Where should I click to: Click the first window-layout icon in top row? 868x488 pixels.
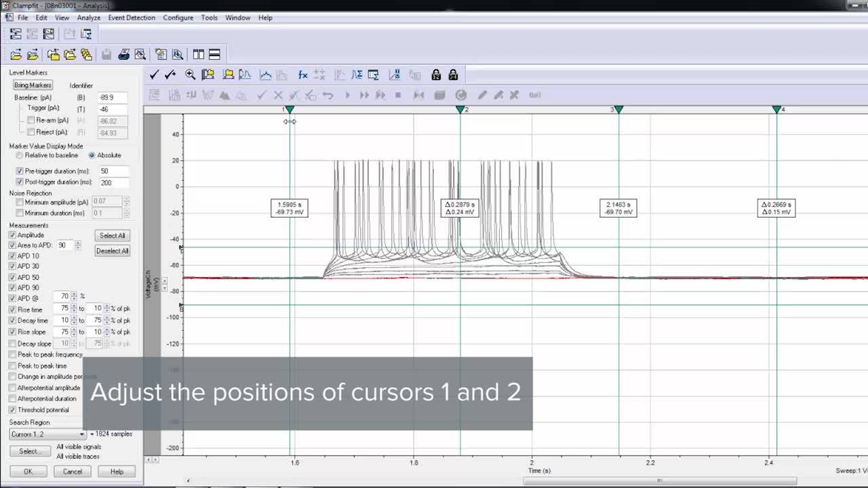click(x=16, y=34)
